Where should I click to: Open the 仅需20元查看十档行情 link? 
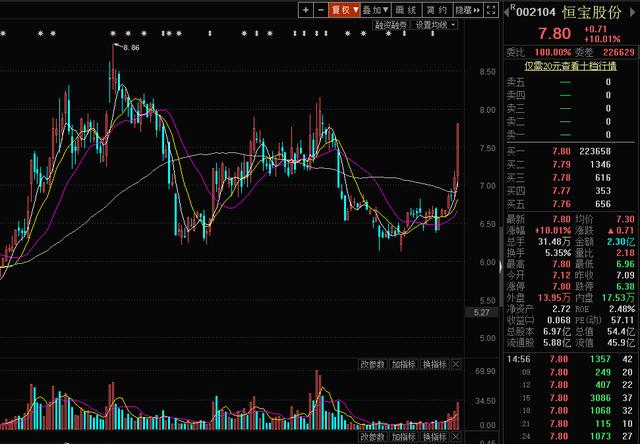click(x=570, y=66)
